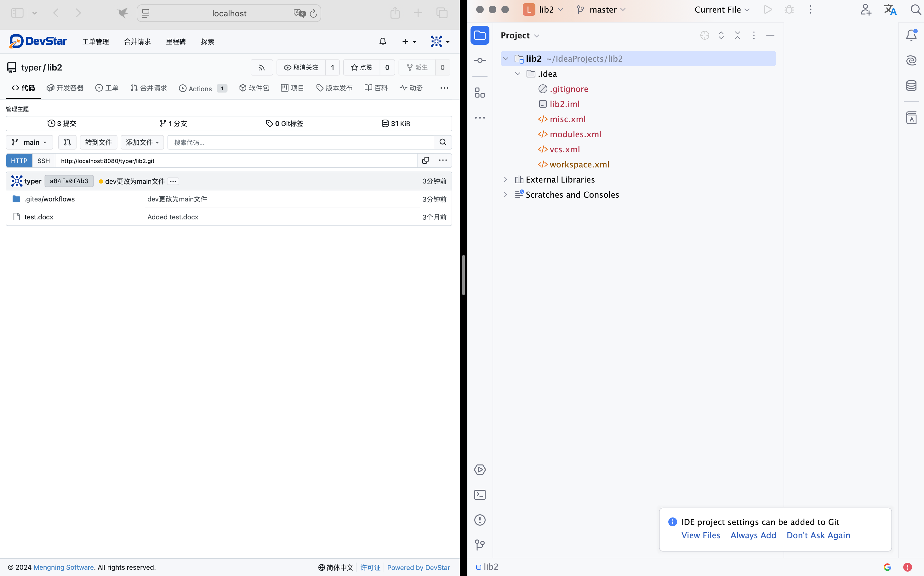The image size is (924, 576).
Task: Click the Always Add link
Action: [x=753, y=535]
